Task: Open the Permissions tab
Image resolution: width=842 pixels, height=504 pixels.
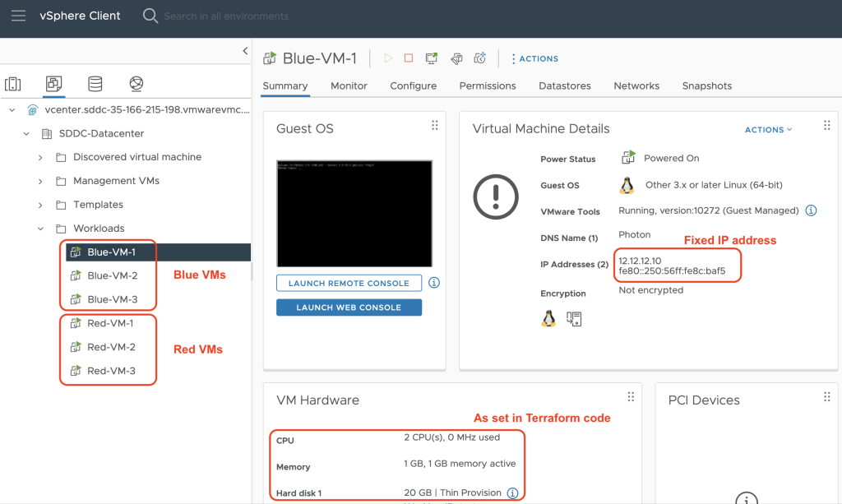Action: (x=488, y=86)
